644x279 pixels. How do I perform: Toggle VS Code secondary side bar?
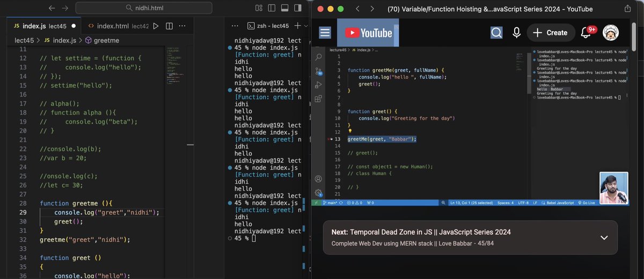tap(297, 8)
